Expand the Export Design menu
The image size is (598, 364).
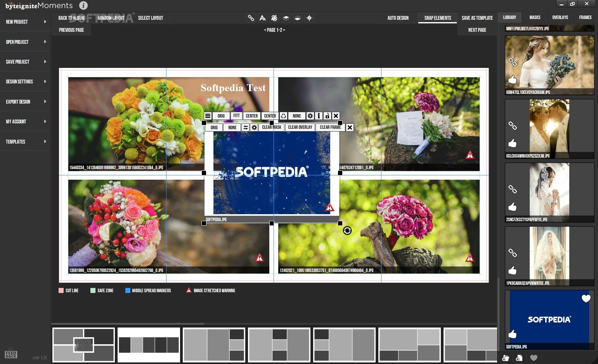(25, 102)
